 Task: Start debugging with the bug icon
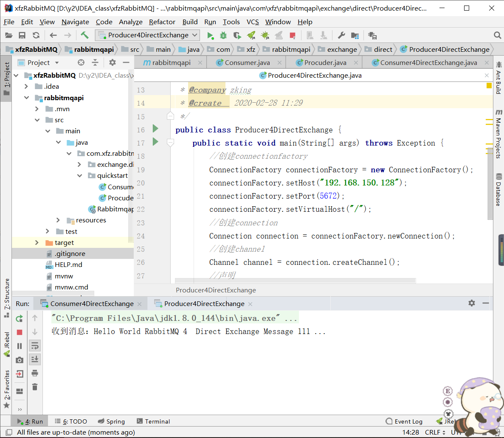223,35
